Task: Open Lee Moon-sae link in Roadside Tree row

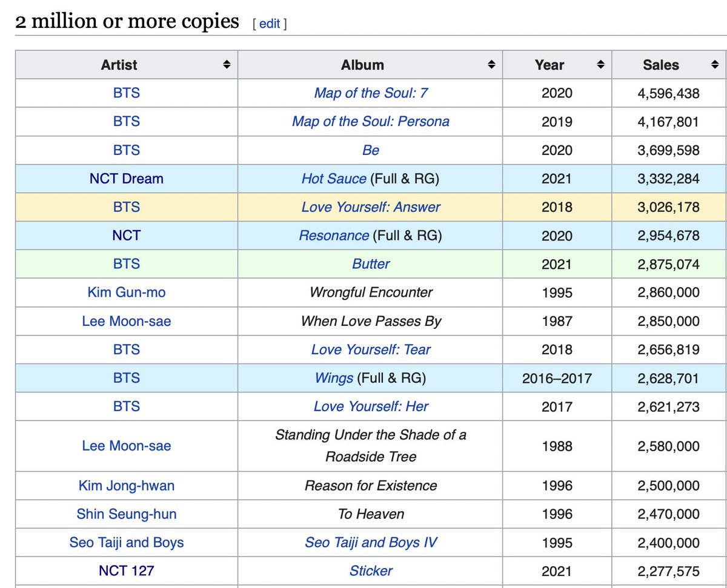Action: point(127,446)
